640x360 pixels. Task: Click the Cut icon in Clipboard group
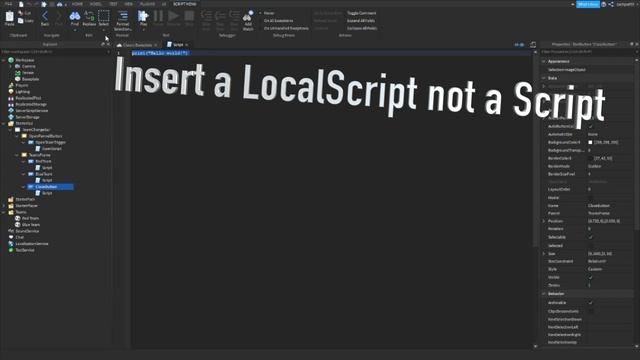coord(21,13)
